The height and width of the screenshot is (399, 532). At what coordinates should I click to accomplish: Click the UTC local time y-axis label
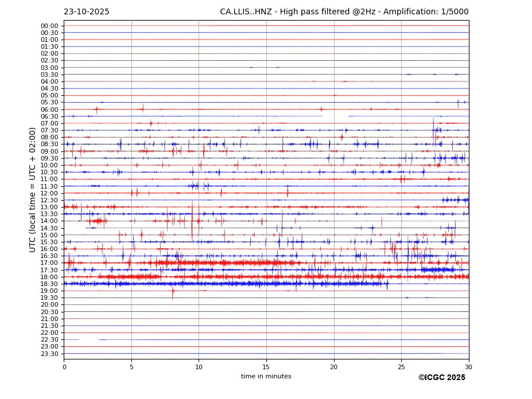point(33,190)
